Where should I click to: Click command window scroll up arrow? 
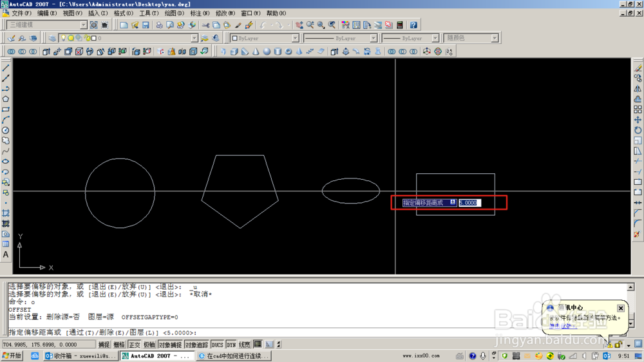pos(631,287)
